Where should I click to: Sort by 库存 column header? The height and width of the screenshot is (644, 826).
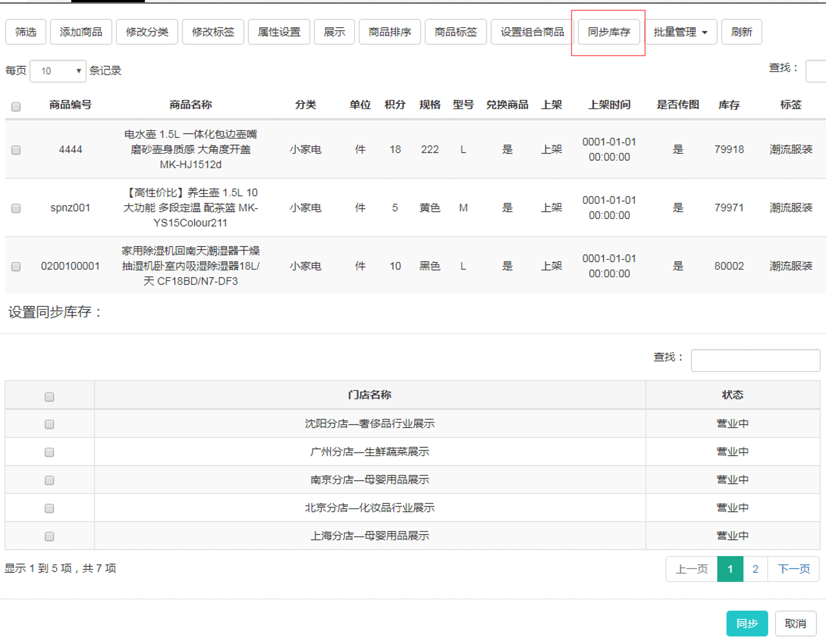coord(729,105)
